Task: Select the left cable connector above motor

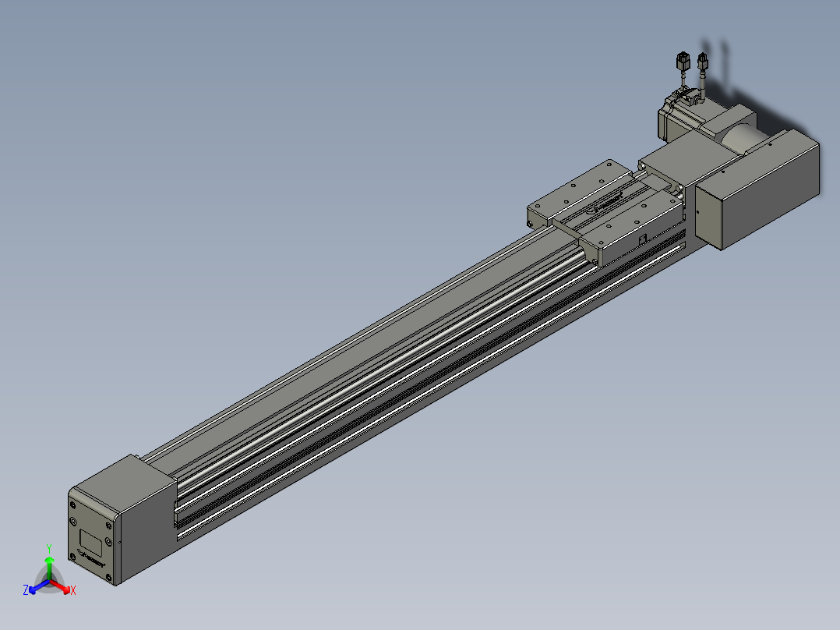Action: click(x=683, y=61)
